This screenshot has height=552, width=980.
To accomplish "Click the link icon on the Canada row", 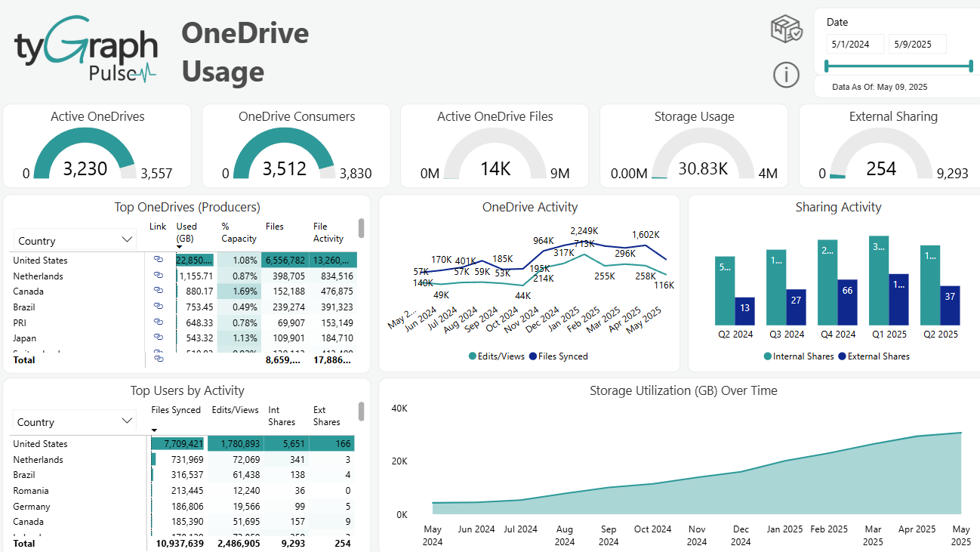I will 158,291.
